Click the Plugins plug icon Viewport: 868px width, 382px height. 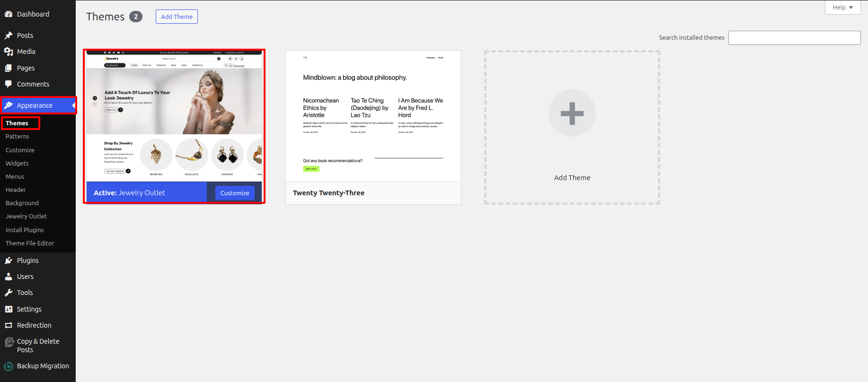[x=9, y=260]
